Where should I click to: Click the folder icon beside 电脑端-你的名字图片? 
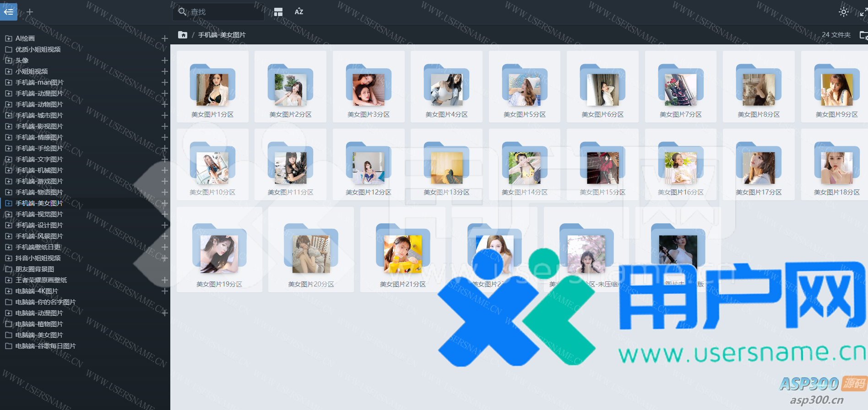click(x=8, y=302)
